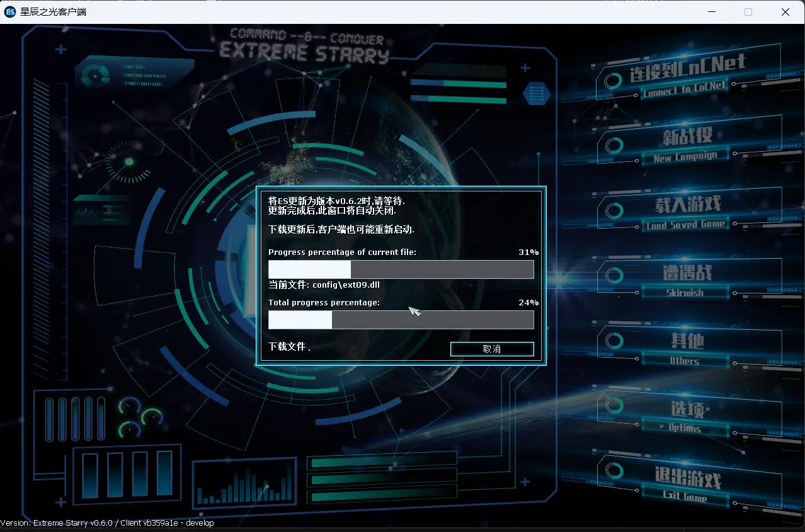The width and height of the screenshot is (805, 532).
Task: Click the ES app icon in title bar
Action: point(10,12)
